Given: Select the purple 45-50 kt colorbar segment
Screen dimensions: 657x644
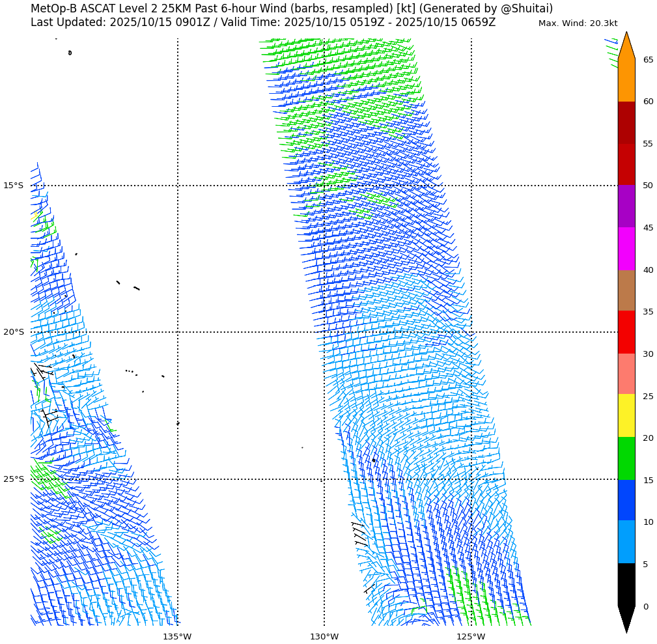Looking at the screenshot, I should [x=626, y=206].
